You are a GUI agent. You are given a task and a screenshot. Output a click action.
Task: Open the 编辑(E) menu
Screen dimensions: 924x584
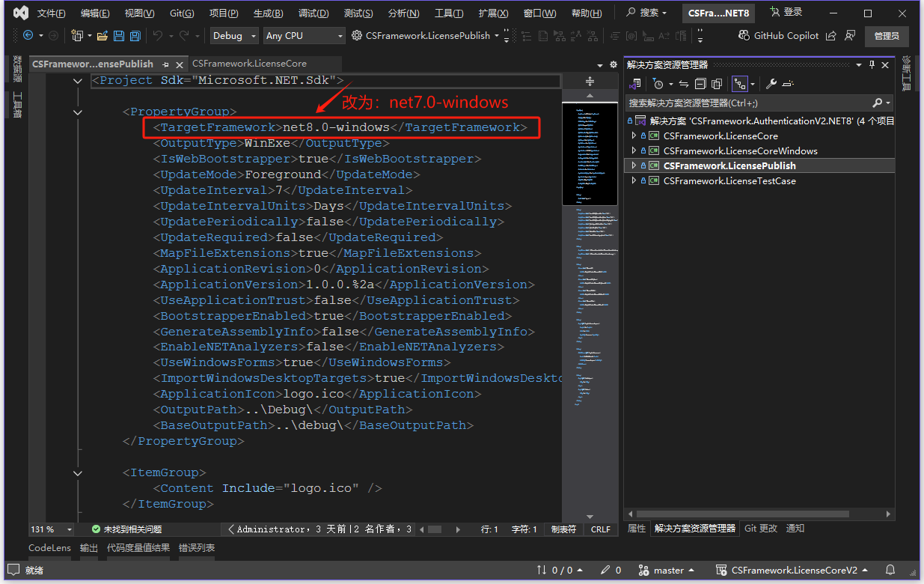tap(95, 13)
